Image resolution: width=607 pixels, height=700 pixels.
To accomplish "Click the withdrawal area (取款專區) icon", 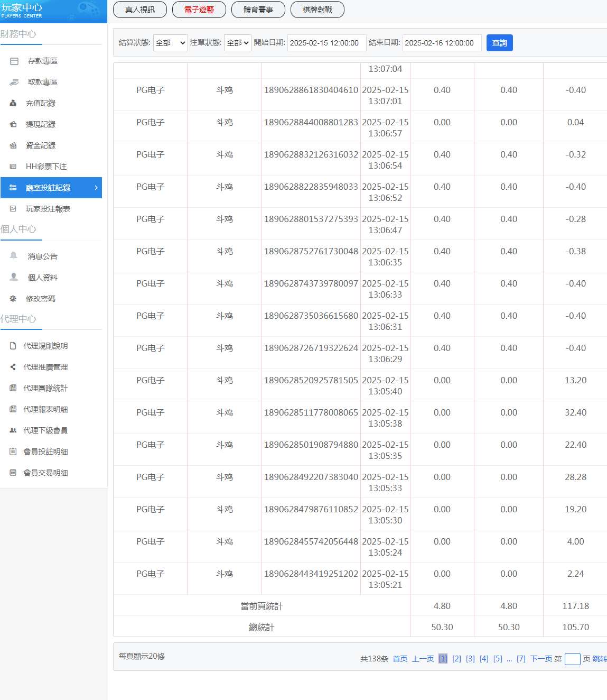I will tap(14, 82).
